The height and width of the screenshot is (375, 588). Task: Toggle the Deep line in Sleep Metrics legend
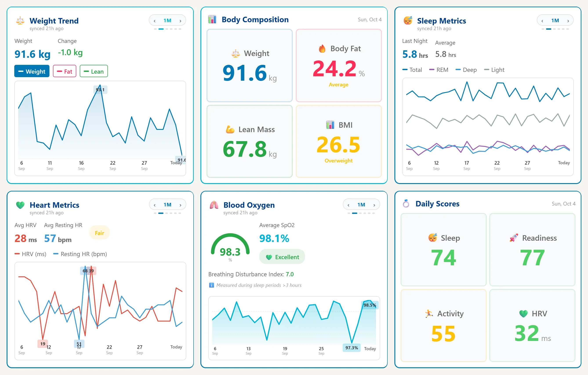click(x=466, y=70)
